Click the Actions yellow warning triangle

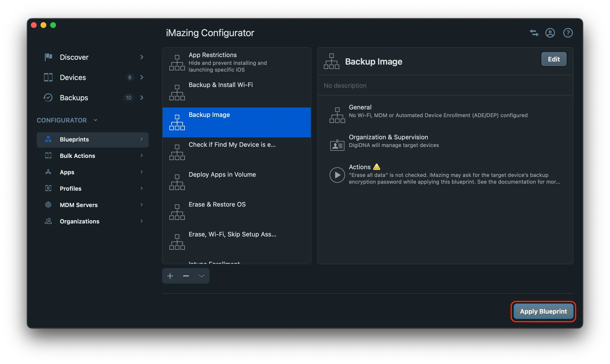(377, 167)
